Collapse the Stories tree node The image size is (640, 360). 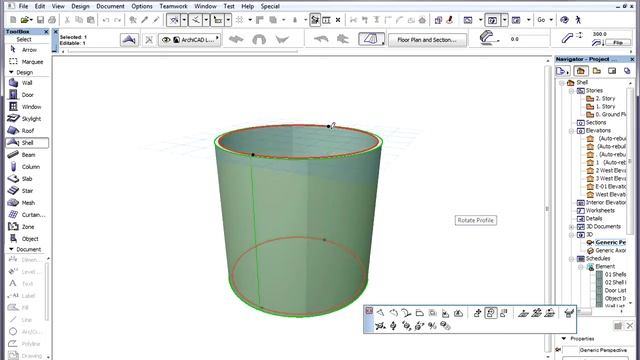[x=571, y=91]
